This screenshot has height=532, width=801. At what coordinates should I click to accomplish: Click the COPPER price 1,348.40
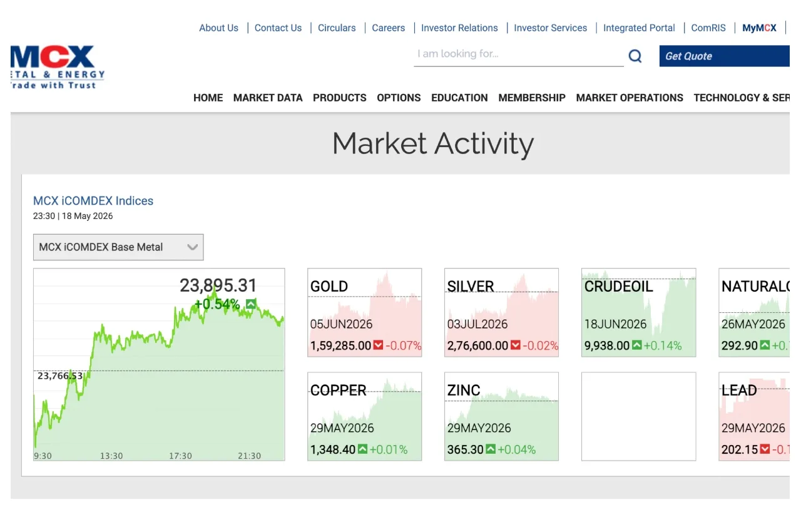coord(333,449)
